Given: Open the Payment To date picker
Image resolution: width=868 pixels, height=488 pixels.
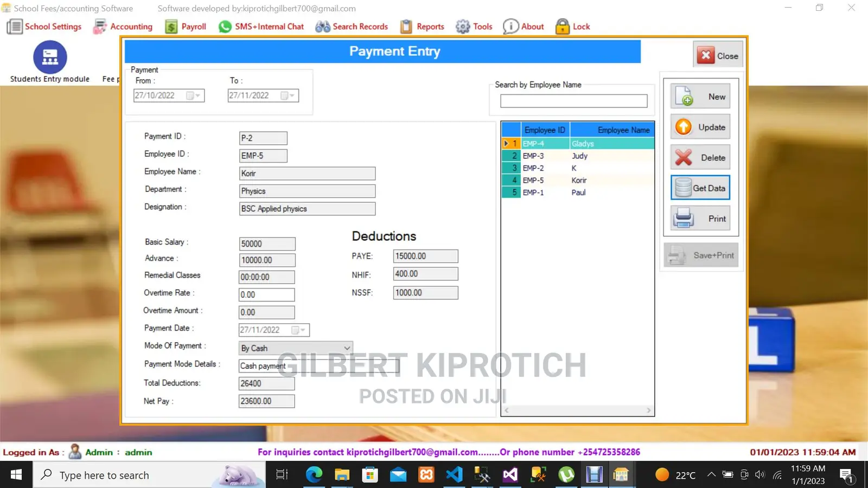Looking at the screenshot, I should click(x=288, y=95).
